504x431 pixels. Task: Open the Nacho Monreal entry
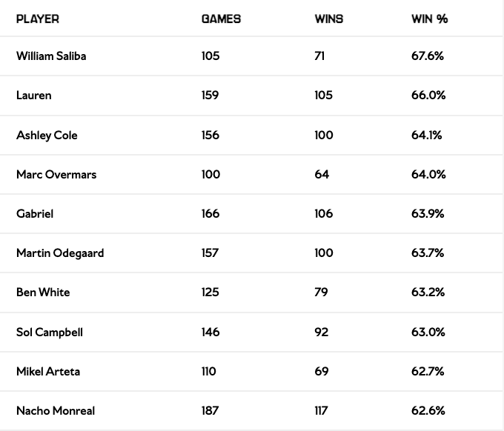(x=56, y=411)
